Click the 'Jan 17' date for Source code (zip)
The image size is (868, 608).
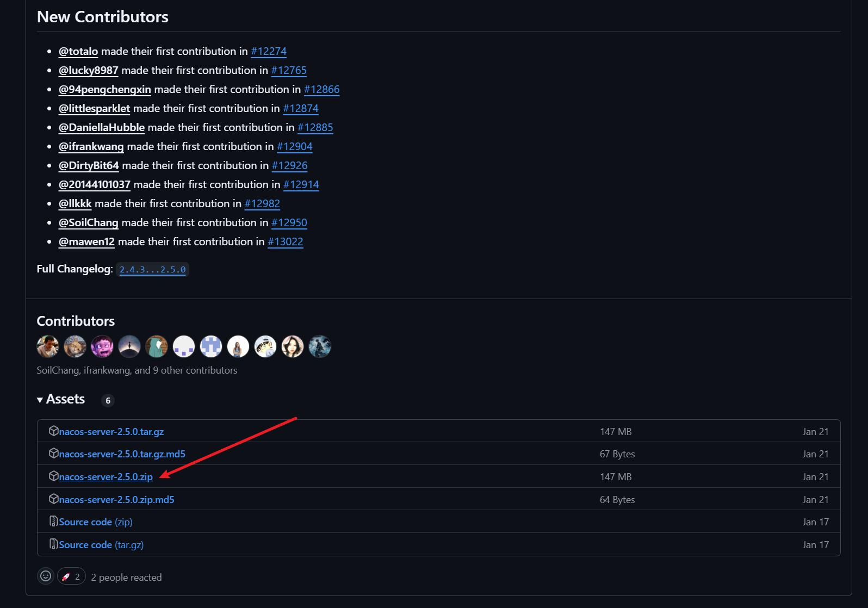pos(816,522)
